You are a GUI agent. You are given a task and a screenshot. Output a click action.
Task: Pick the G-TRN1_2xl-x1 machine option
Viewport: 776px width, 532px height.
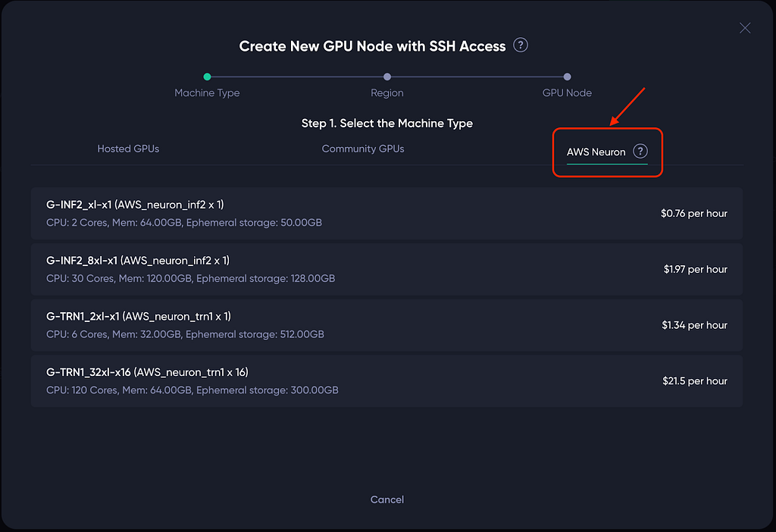(386, 325)
